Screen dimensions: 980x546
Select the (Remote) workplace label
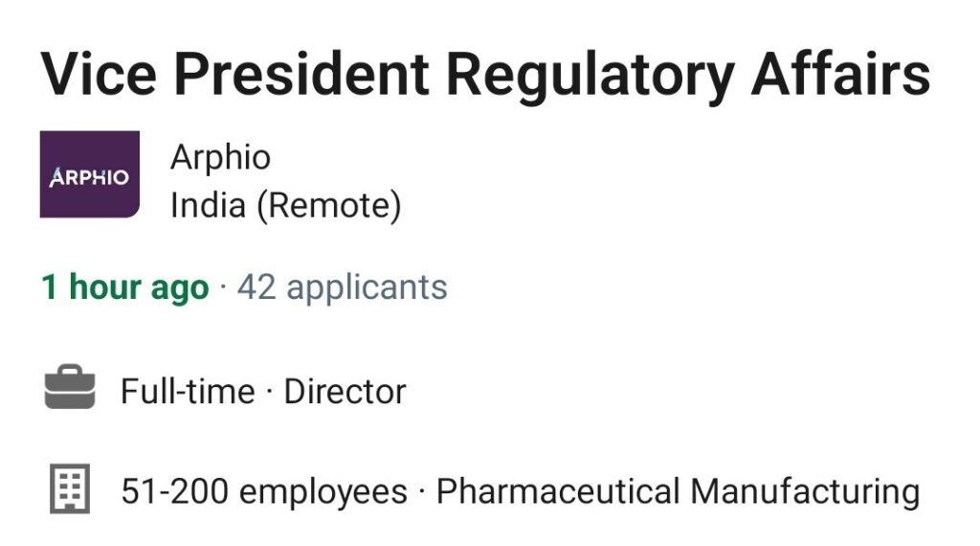pos(329,206)
